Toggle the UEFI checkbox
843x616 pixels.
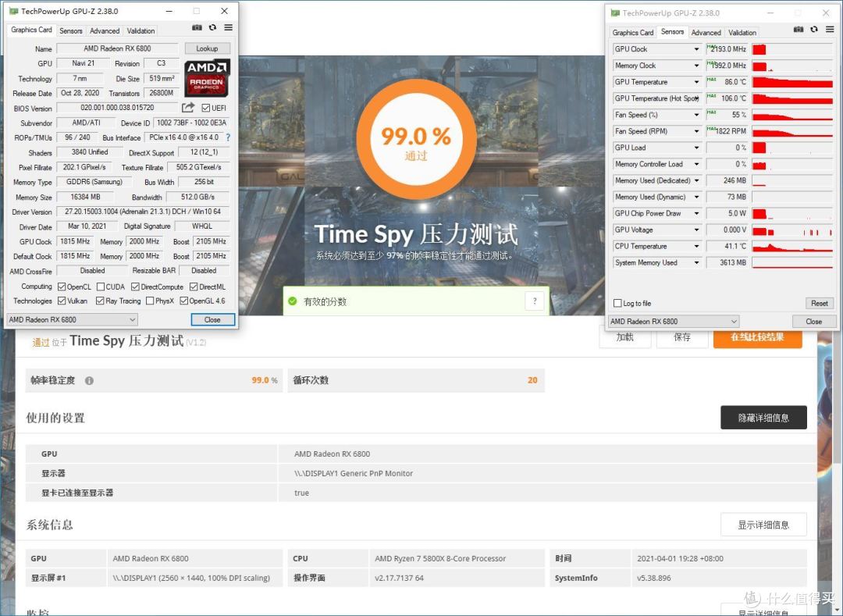pos(206,108)
